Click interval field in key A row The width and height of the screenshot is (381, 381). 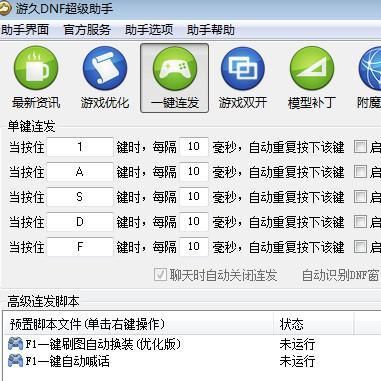click(x=194, y=172)
